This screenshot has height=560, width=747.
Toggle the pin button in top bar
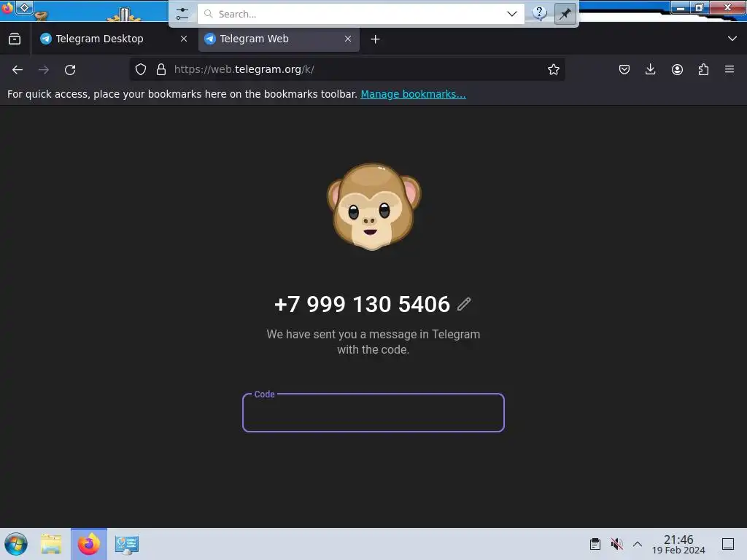tap(565, 14)
